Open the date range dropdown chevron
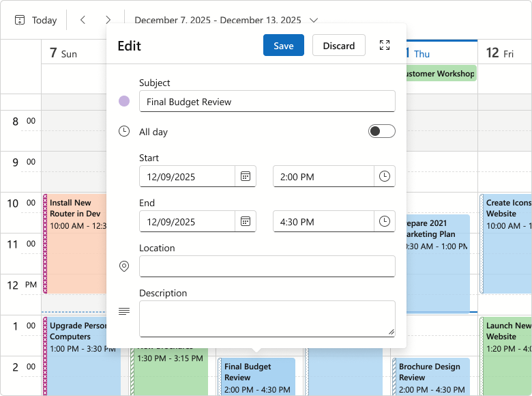 (x=314, y=20)
